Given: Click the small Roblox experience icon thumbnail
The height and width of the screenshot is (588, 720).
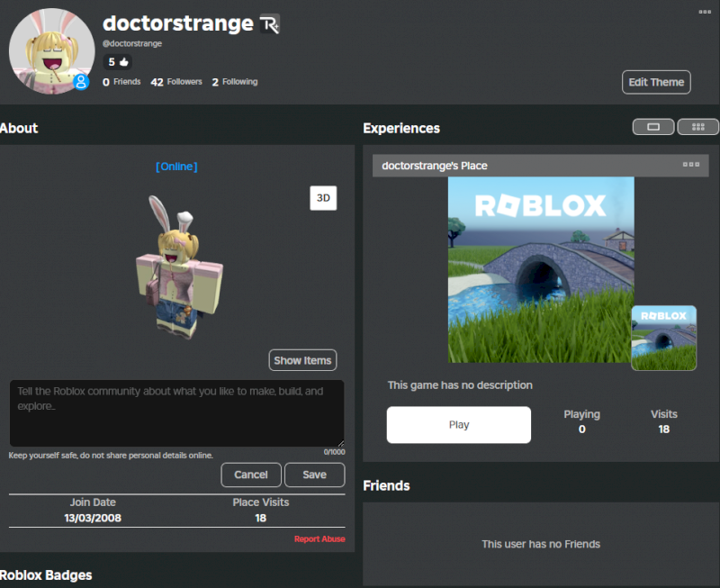Looking at the screenshot, I should pyautogui.click(x=664, y=338).
